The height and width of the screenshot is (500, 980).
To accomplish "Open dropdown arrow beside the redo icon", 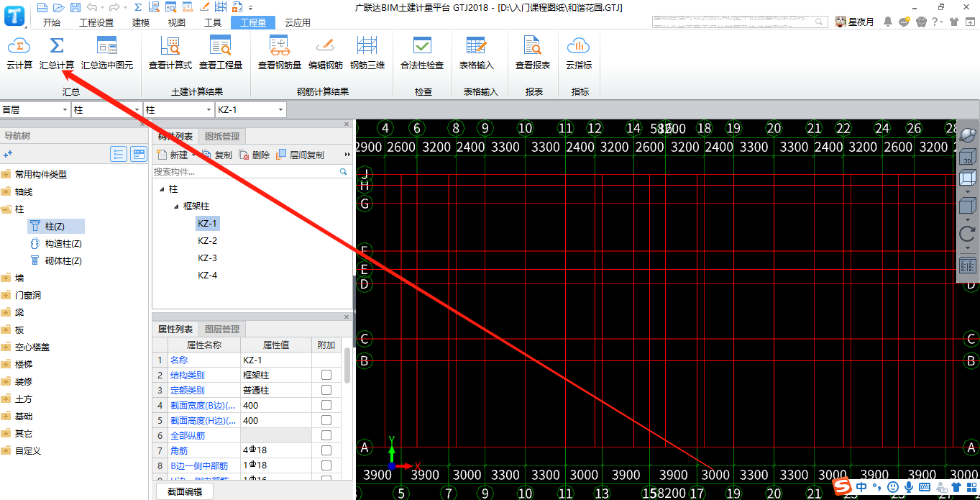I will click(124, 7).
